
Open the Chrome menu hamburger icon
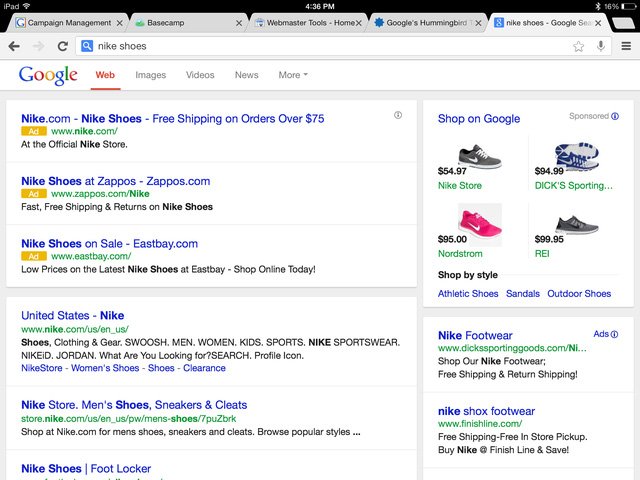626,46
